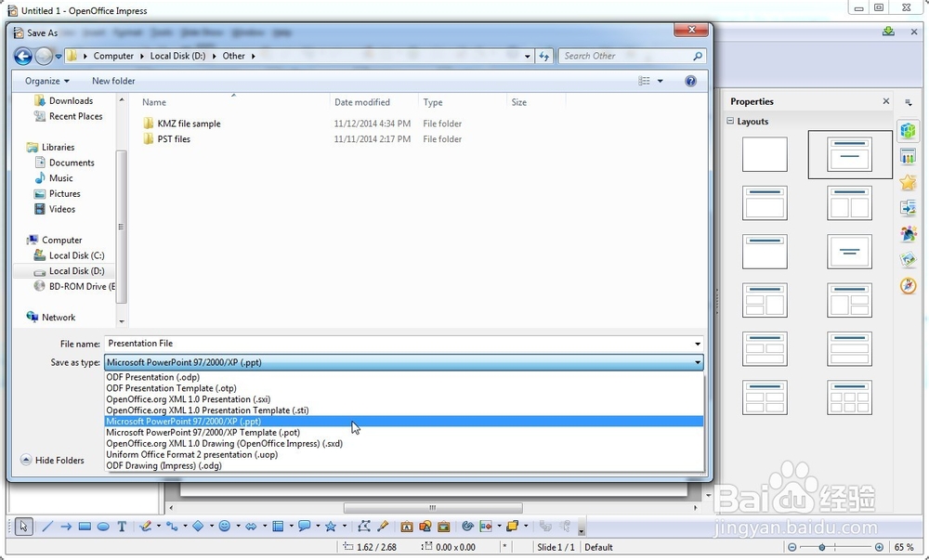This screenshot has height=560, width=929.
Task: Click the Basic Shapes diamond tool
Action: tap(198, 527)
